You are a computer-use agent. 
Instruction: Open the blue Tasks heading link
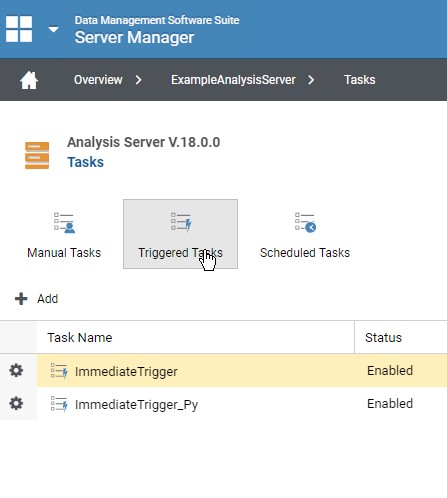pyautogui.click(x=85, y=162)
